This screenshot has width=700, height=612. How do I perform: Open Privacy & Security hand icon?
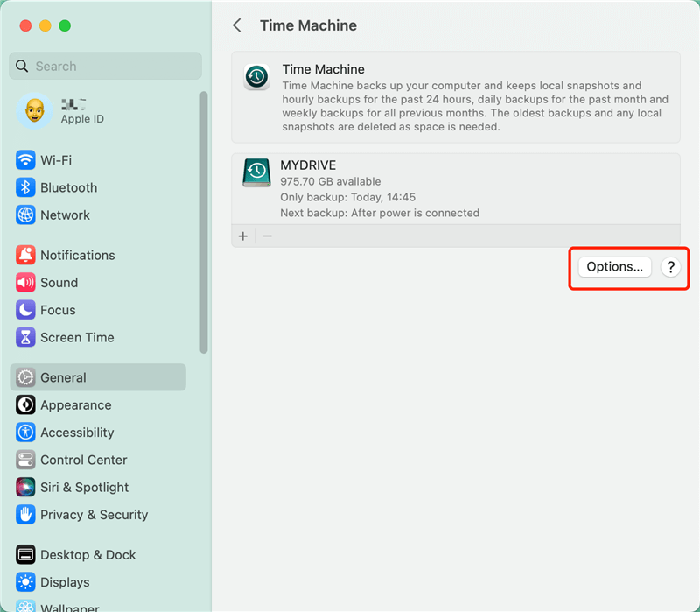25,515
